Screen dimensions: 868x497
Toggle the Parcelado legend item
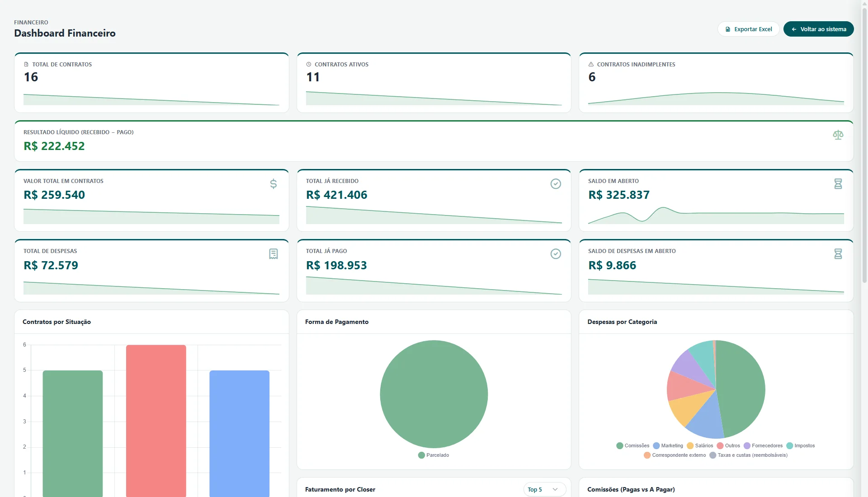click(x=434, y=455)
